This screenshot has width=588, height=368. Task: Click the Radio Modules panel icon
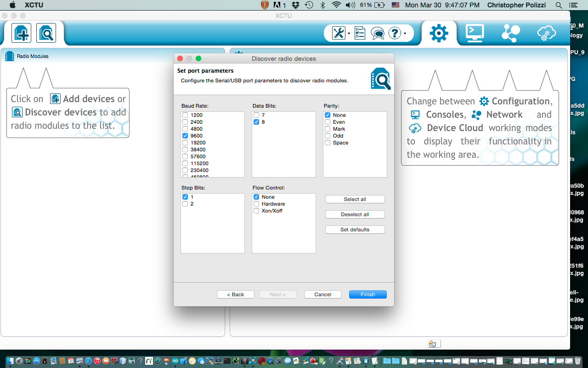coord(10,57)
